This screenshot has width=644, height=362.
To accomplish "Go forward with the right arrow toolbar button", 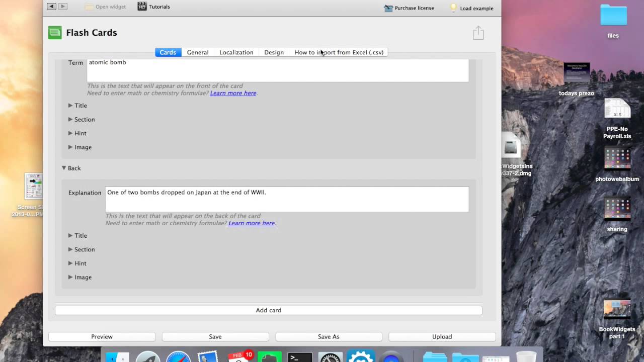I will (63, 7).
